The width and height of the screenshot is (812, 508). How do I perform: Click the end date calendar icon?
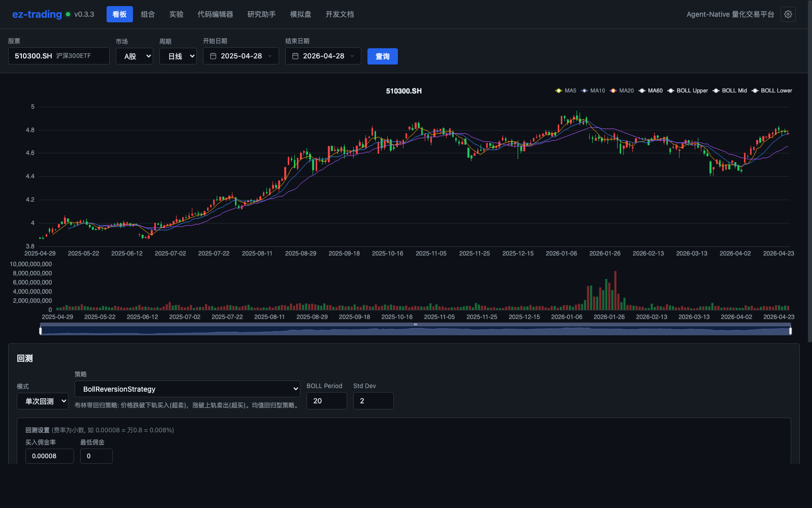point(295,56)
